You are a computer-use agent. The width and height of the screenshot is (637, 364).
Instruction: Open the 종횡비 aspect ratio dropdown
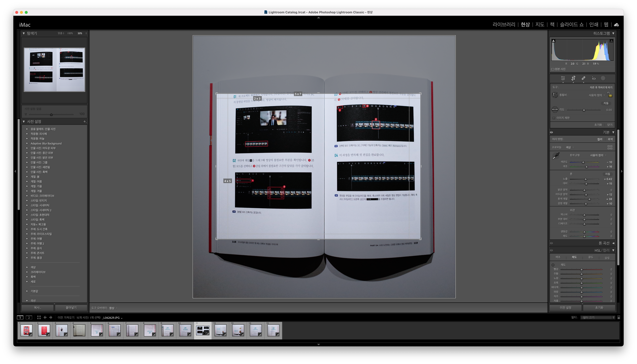click(x=596, y=95)
